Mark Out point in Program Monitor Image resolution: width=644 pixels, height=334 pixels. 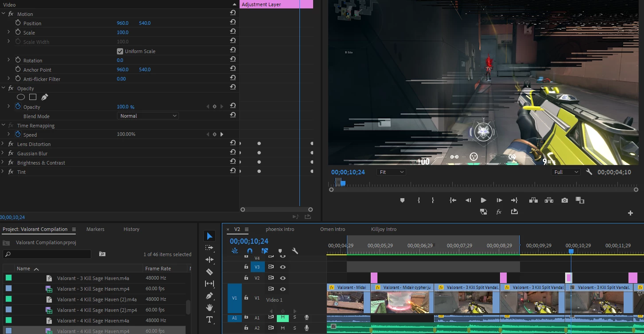coord(433,200)
